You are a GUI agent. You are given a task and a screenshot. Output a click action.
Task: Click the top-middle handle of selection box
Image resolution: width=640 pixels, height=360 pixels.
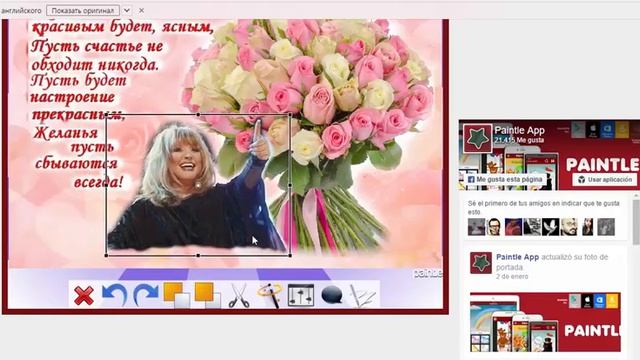pyautogui.click(x=198, y=115)
